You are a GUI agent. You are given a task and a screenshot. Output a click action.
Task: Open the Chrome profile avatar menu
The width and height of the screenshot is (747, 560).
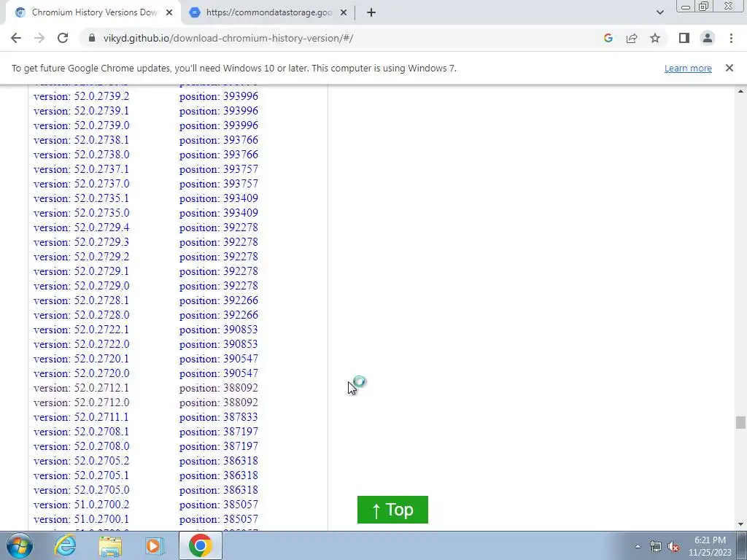tap(708, 38)
